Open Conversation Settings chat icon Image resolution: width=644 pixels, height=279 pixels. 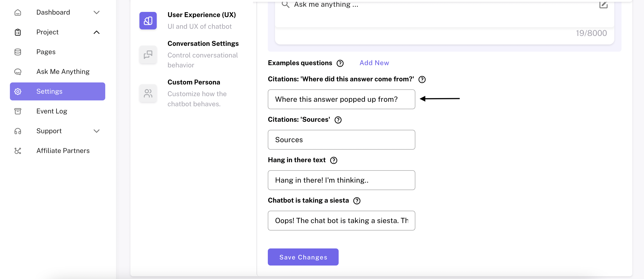click(148, 54)
